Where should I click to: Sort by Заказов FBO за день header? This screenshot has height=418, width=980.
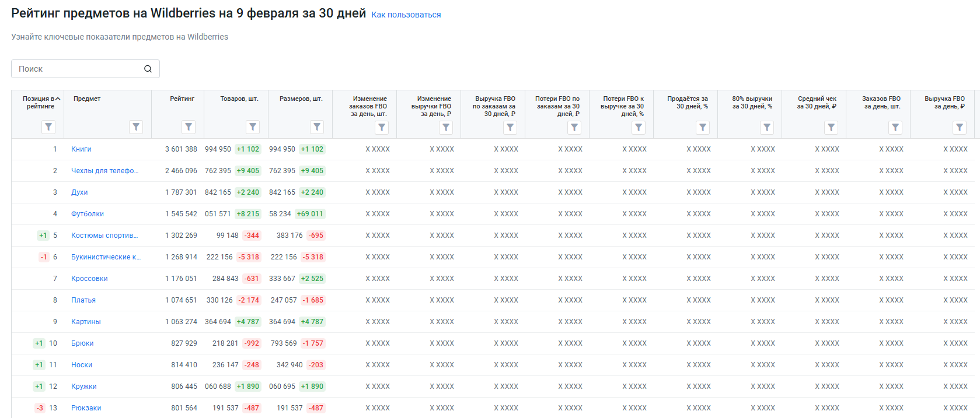click(x=881, y=103)
